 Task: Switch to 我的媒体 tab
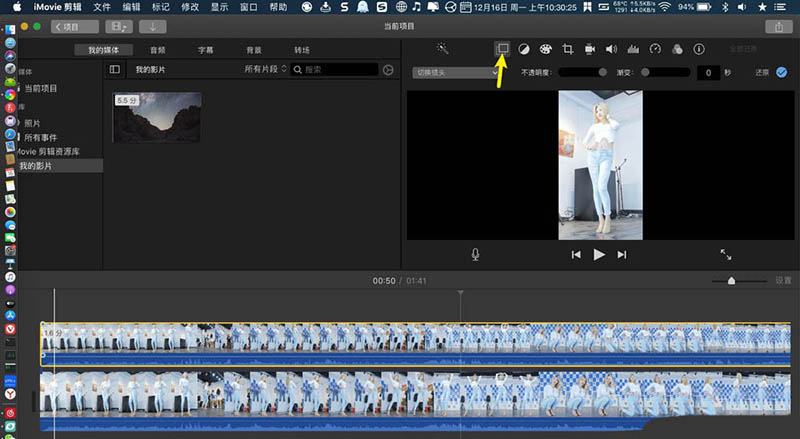104,50
